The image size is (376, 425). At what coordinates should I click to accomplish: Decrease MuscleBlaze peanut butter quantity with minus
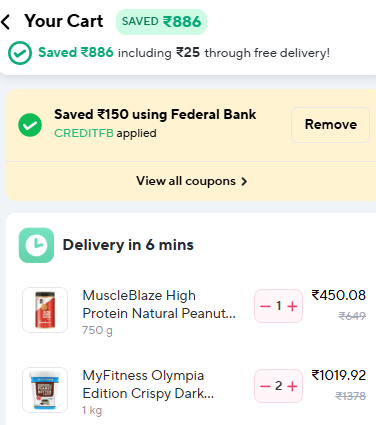pyautogui.click(x=265, y=306)
